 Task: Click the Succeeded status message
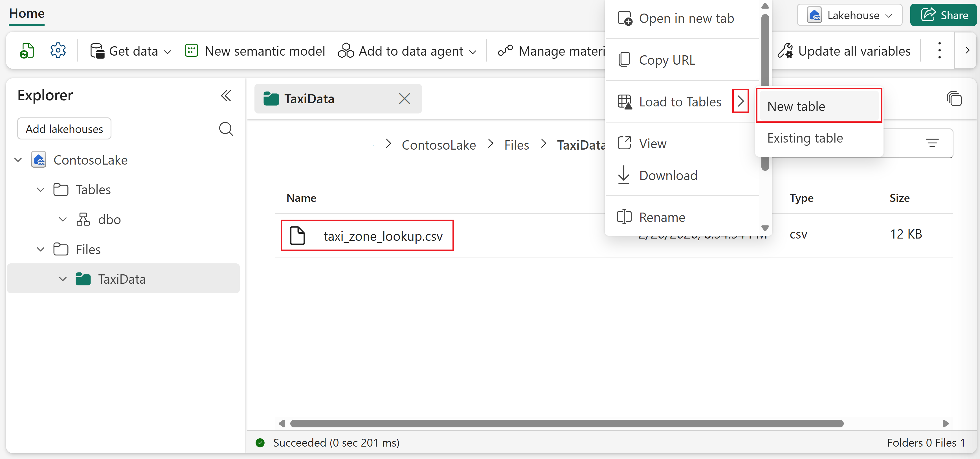tap(336, 443)
